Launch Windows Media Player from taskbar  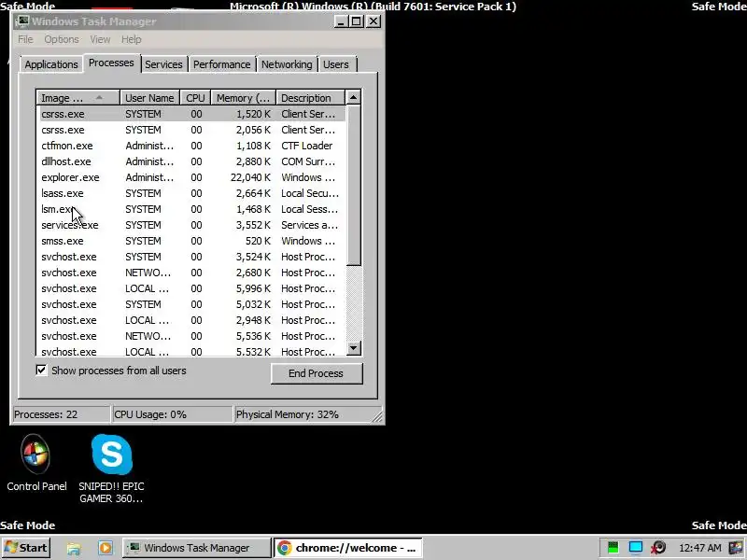pos(106,548)
